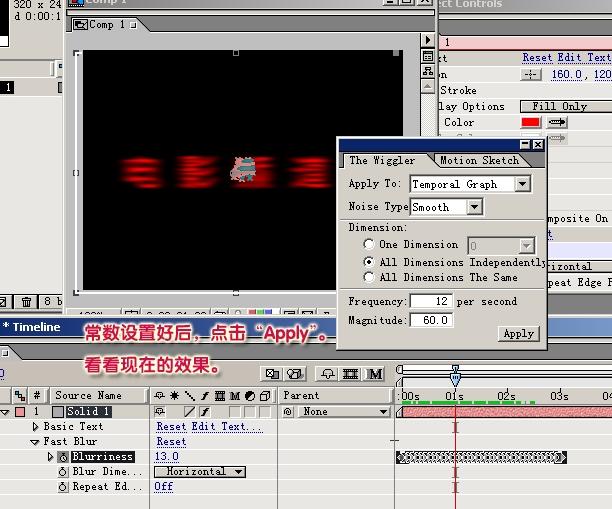The width and height of the screenshot is (612, 509).
Task: Click the 160.0 position value
Action: click(567, 74)
